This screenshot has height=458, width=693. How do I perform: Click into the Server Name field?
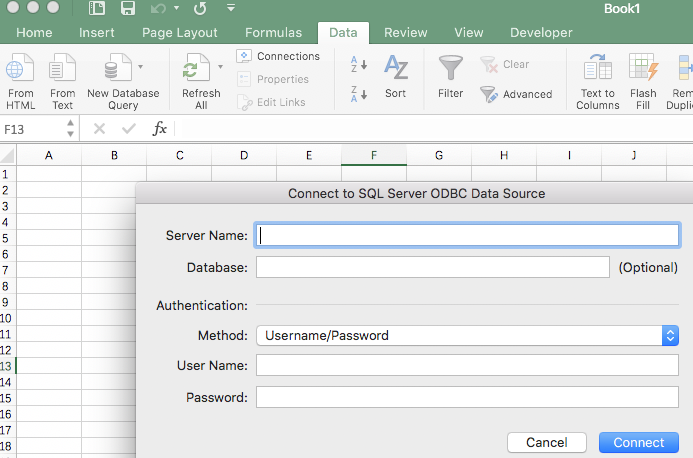(x=467, y=236)
